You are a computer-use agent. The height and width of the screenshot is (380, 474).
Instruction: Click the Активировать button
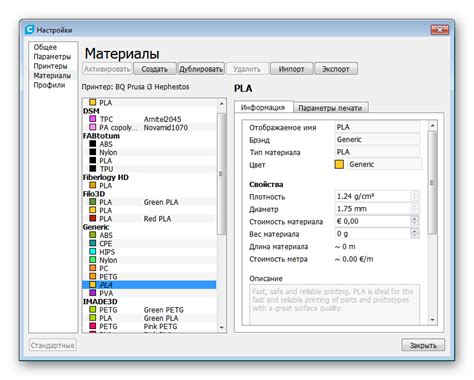(x=107, y=69)
